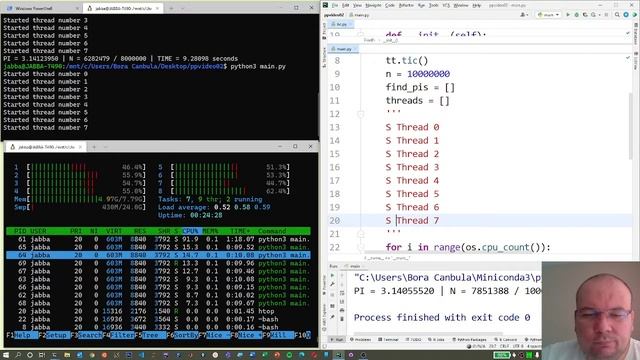This screenshot has height=360, width=640.
Task: Open the TODO tool window tab
Action: coord(413,340)
